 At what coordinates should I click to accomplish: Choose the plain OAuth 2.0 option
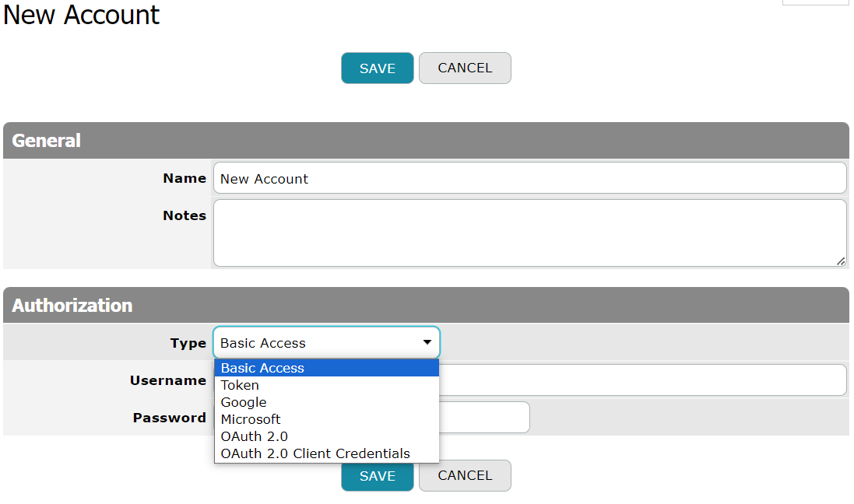tap(254, 436)
